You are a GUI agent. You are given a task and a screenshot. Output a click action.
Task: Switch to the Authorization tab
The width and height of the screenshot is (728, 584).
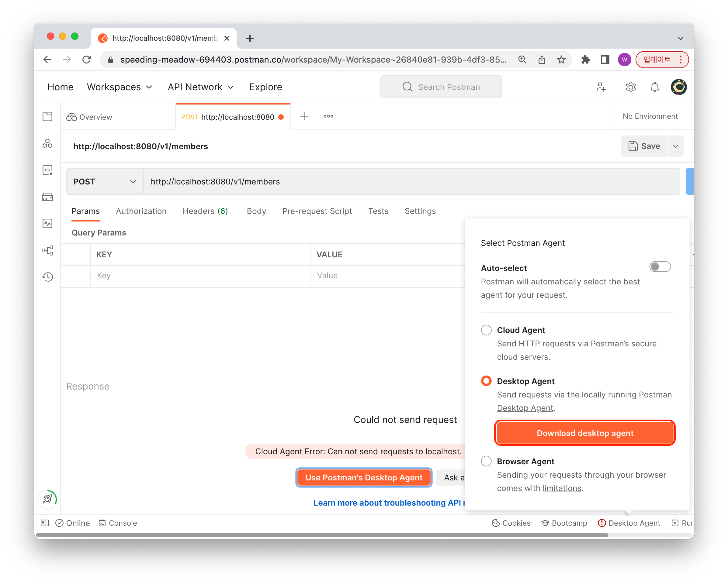click(141, 211)
